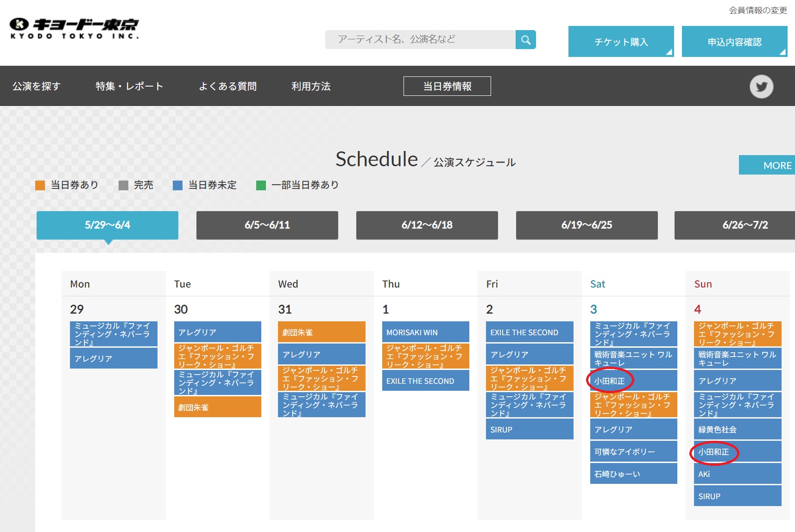Open Saturday 石崎ひゅーい event
795x532 pixels.
point(634,474)
